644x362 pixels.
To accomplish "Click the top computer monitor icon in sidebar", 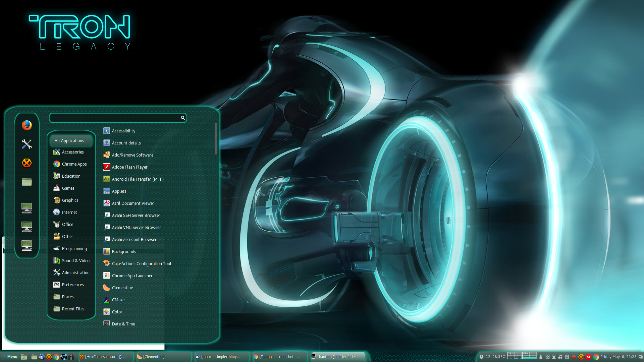I will tap(27, 208).
